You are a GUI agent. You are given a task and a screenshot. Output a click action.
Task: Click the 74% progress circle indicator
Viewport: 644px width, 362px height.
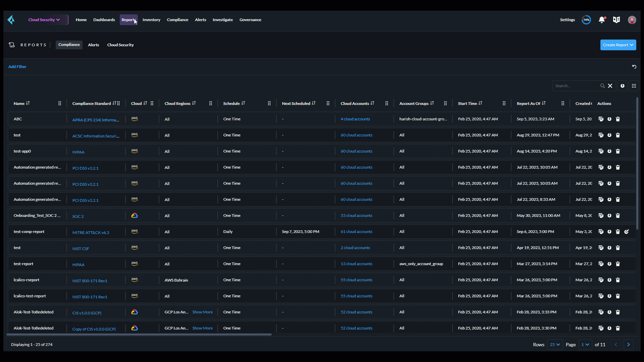[x=586, y=20]
